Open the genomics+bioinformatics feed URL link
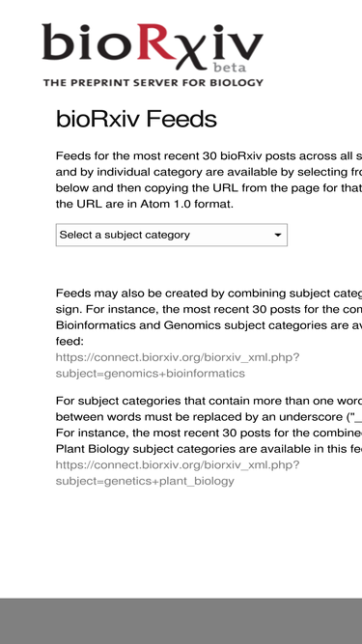The width and height of the screenshot is (362, 644). pyautogui.click(x=178, y=365)
